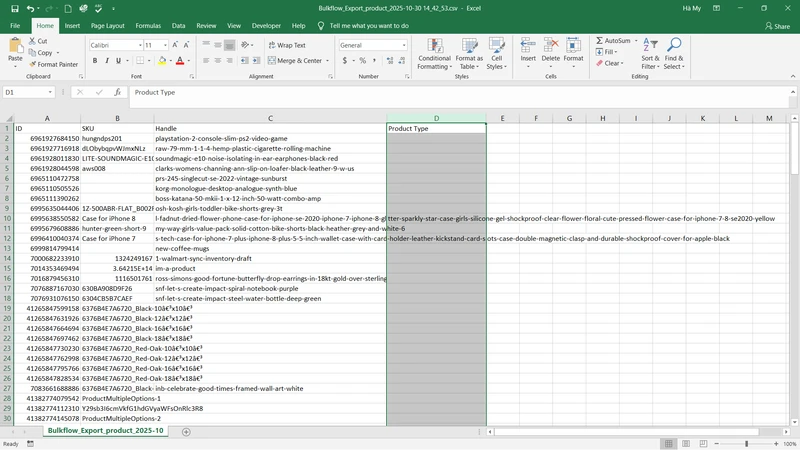Click the AutoSum sigma icon
This screenshot has width=800, height=450.
pos(599,41)
